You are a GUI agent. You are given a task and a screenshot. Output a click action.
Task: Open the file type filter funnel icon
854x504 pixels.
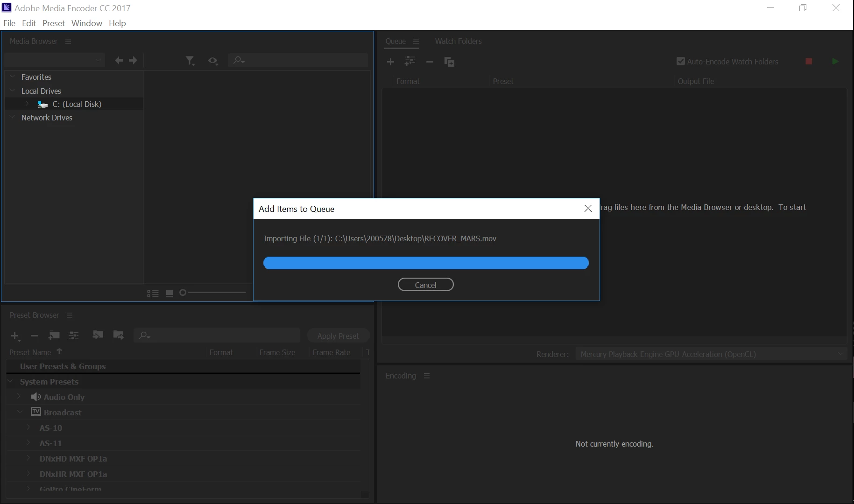pos(190,61)
